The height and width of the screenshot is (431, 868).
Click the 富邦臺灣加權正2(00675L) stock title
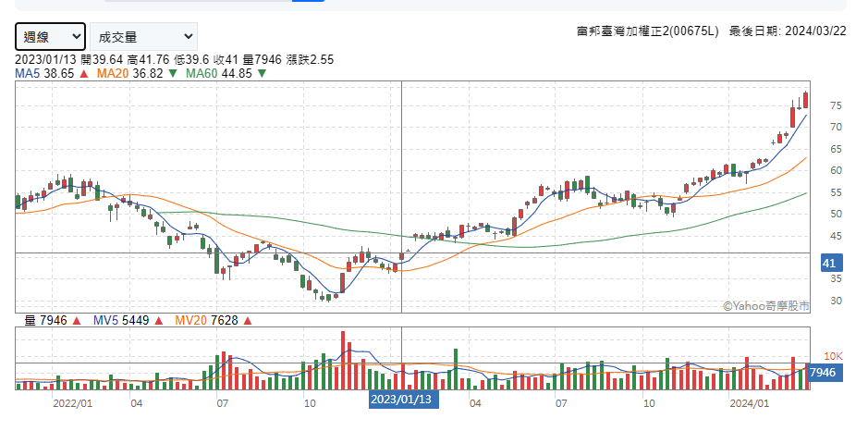point(647,31)
